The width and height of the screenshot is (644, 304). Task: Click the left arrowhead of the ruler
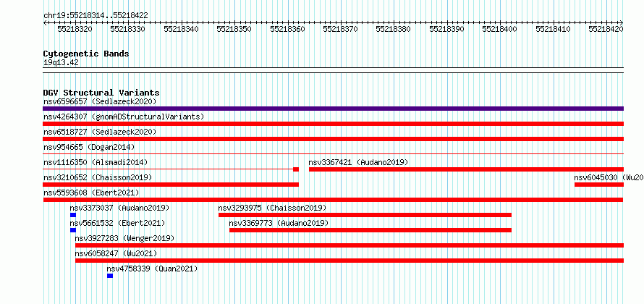pos(45,22)
